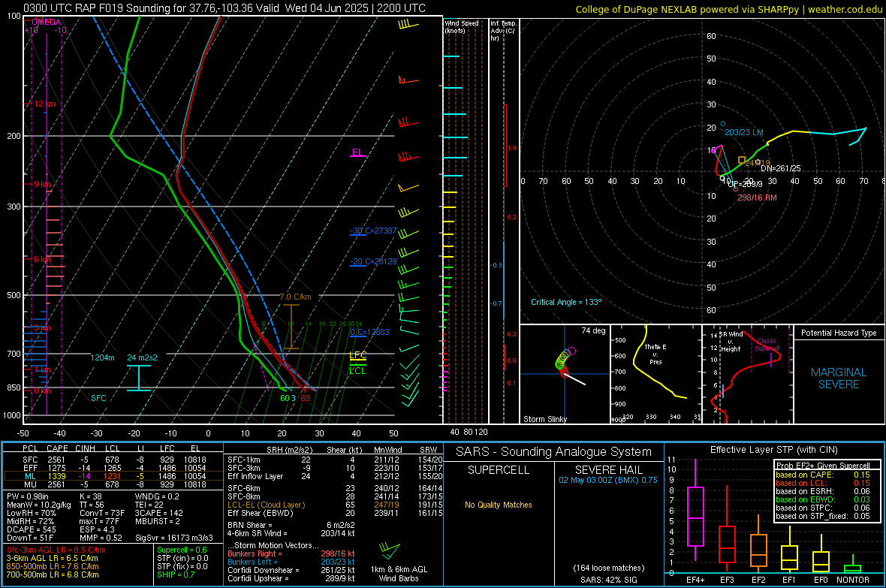Click the Wind Speed (knots) panel header

(x=461, y=26)
